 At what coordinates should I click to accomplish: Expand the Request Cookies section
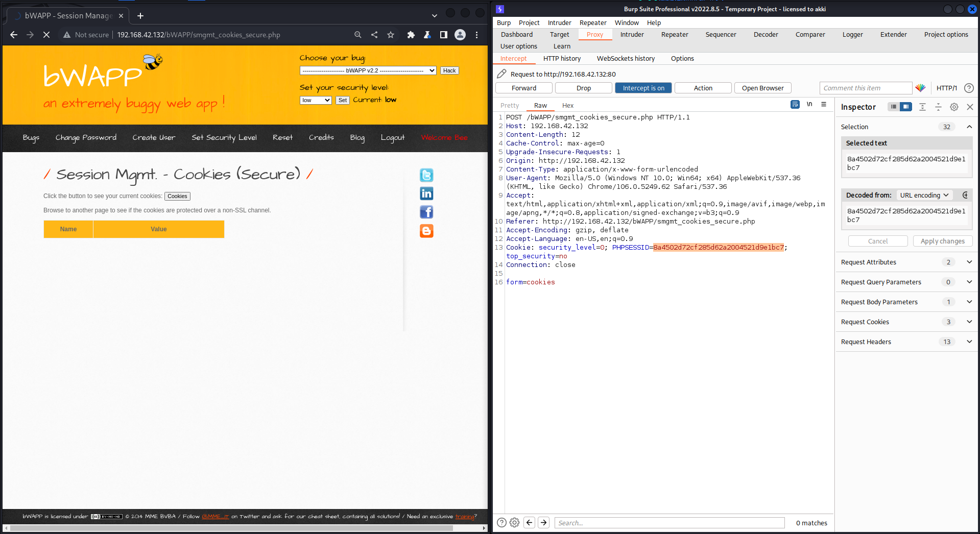click(x=969, y=322)
